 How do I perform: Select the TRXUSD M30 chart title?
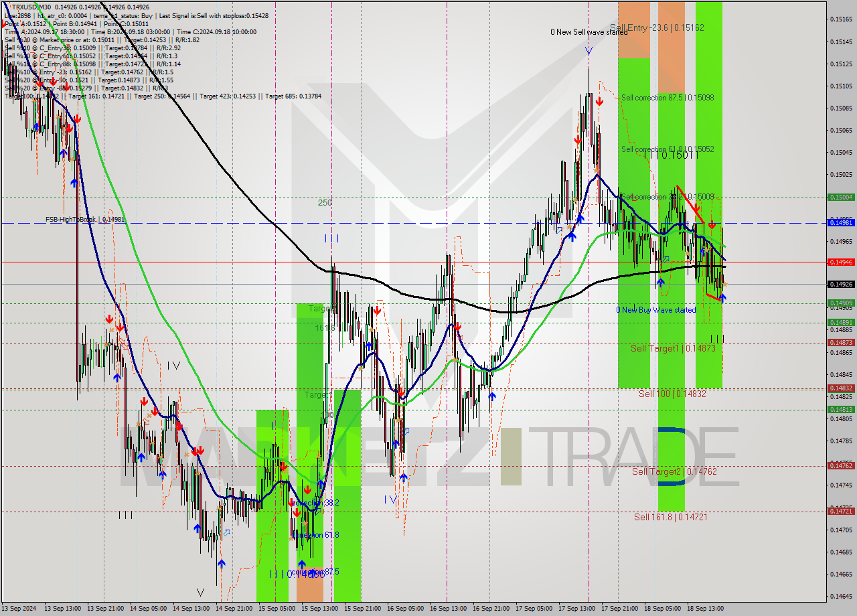click(30, 7)
